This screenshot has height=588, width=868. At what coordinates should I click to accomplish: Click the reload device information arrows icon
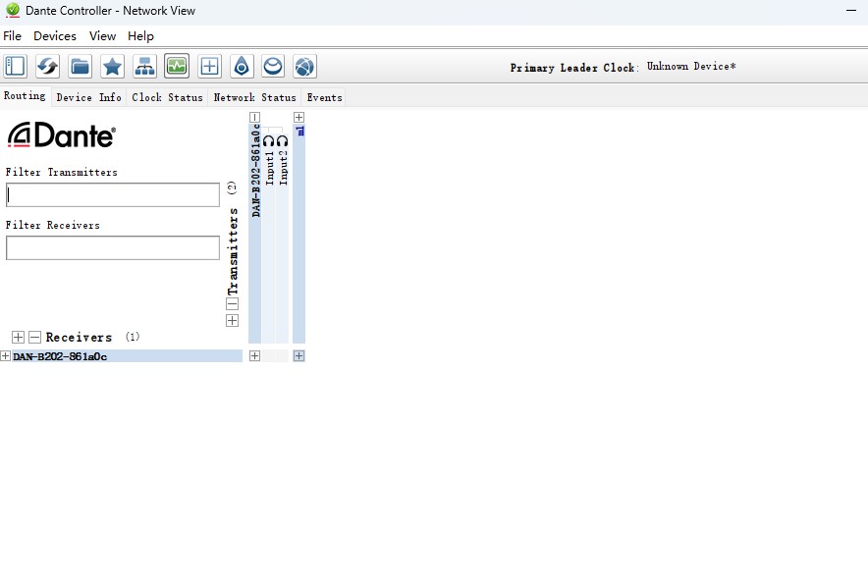tap(47, 67)
